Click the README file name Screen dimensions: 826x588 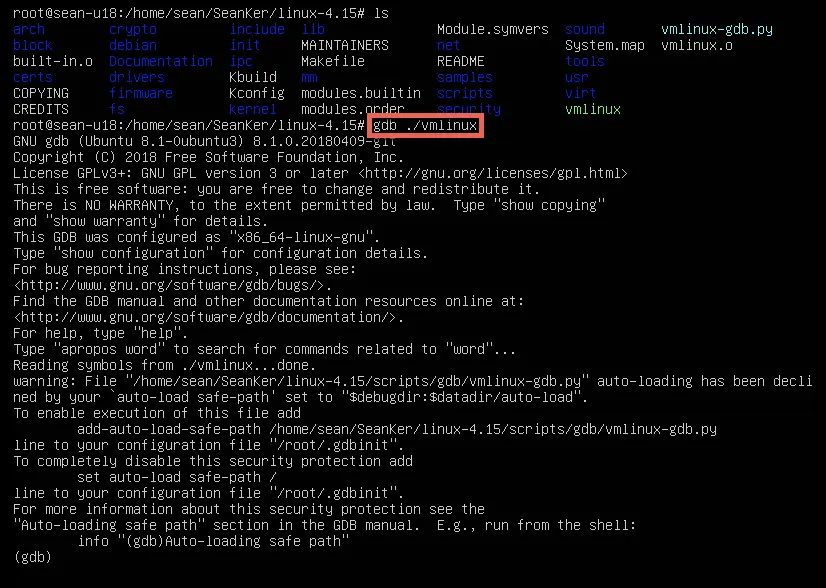(x=461, y=61)
